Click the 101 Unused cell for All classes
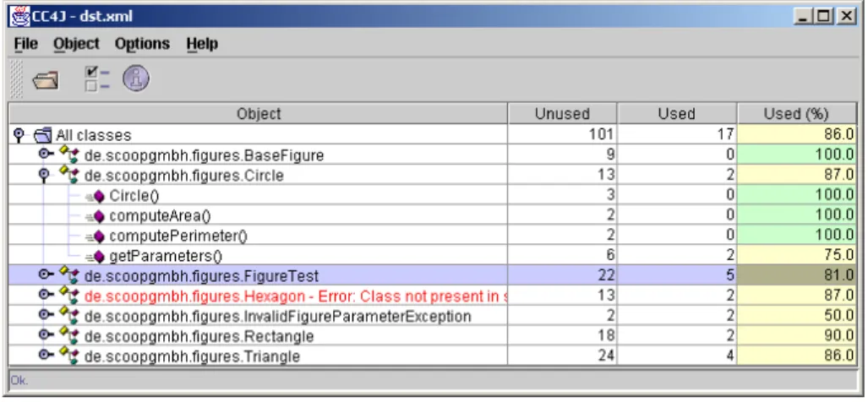The image size is (868, 402). coord(562,134)
